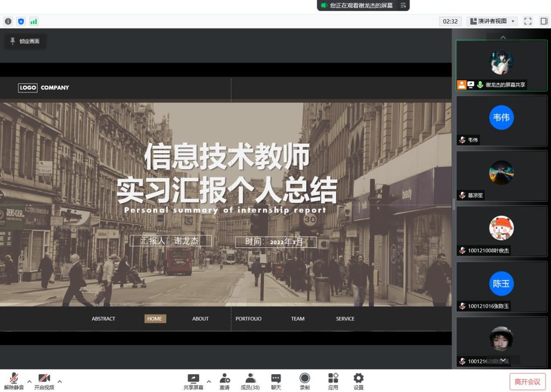
Task: Open the Members (成员) list
Action: [250, 381]
